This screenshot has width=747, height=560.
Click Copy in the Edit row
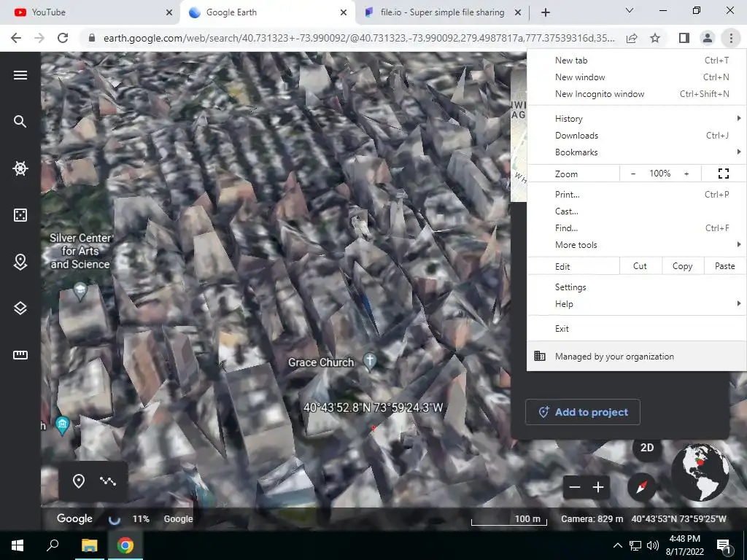[x=683, y=266]
